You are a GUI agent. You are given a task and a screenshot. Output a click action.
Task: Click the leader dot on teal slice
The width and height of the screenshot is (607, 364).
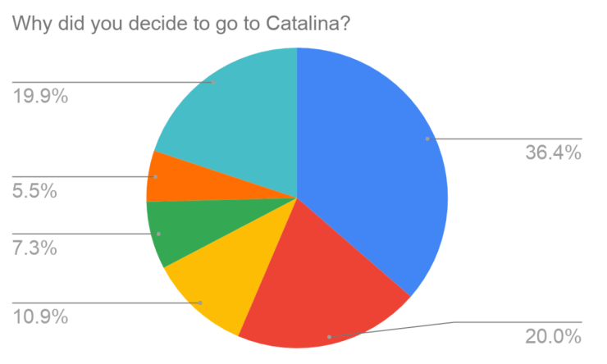pos(212,82)
